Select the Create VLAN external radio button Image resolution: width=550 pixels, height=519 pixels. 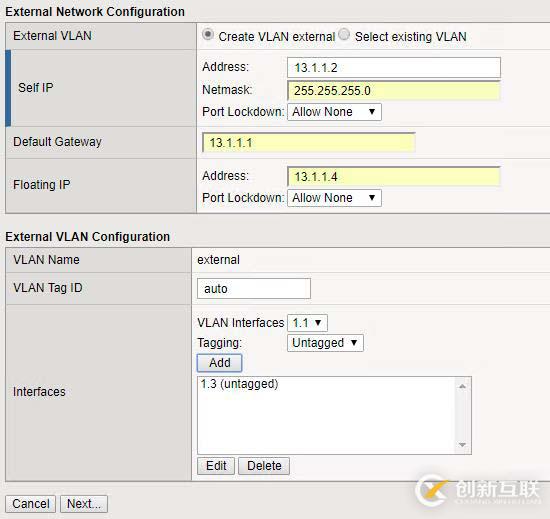(208, 35)
